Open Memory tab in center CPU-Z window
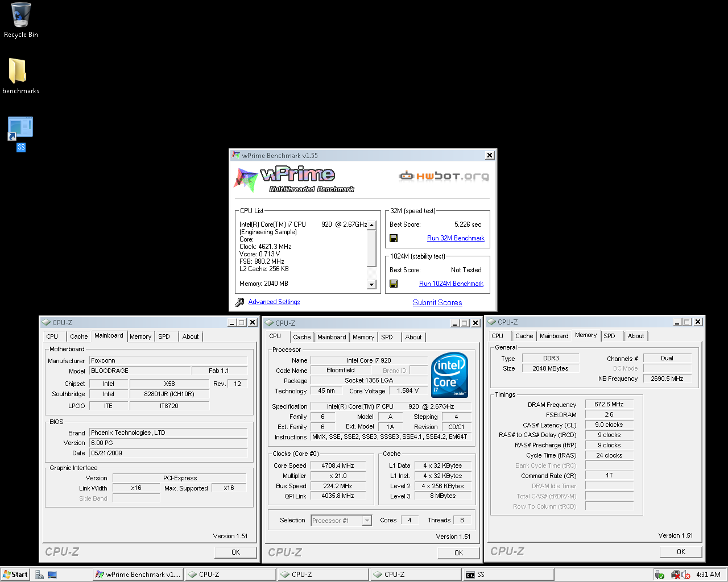The image size is (728, 582). tap(363, 337)
